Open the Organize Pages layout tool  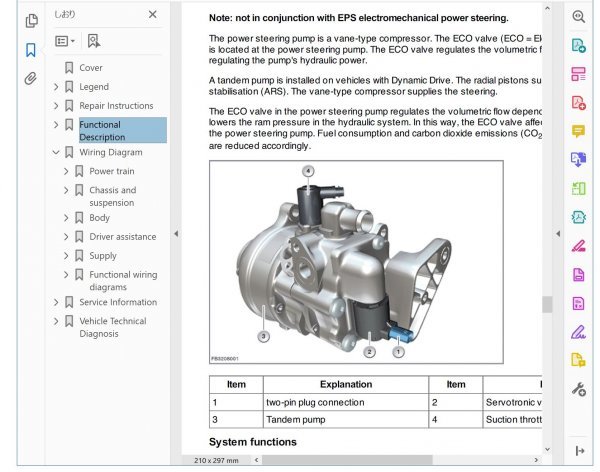[579, 74]
